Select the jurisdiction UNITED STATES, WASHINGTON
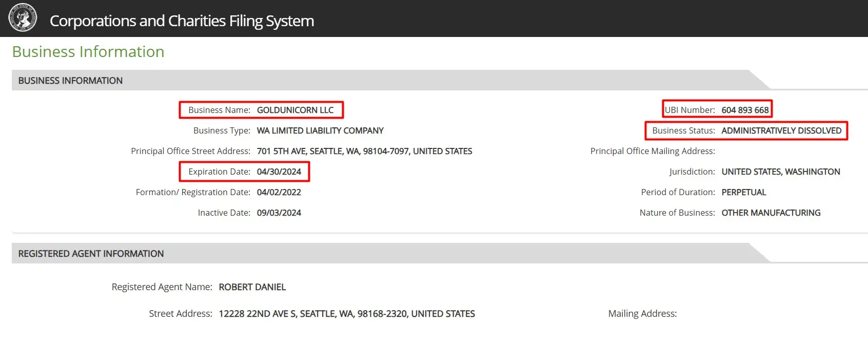Screen dimensions: 868x342 [x=781, y=172]
